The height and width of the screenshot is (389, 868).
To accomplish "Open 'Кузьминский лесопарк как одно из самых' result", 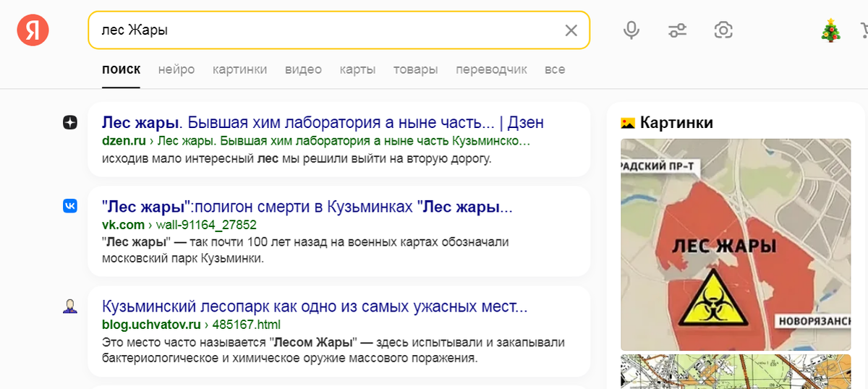I will click(x=315, y=307).
